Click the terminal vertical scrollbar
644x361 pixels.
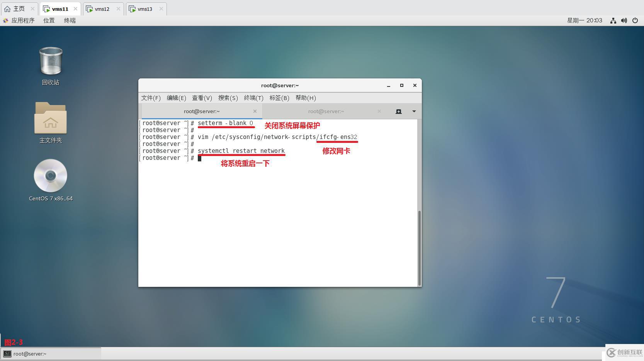[419, 248]
